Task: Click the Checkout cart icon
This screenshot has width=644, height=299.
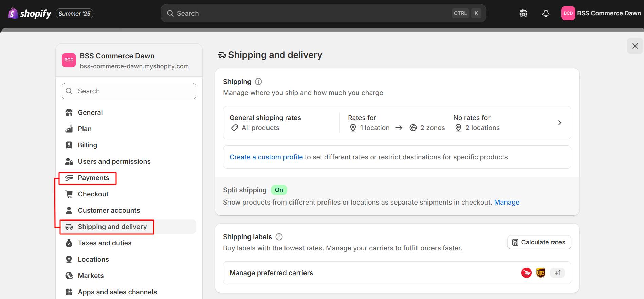Action: 69,194
